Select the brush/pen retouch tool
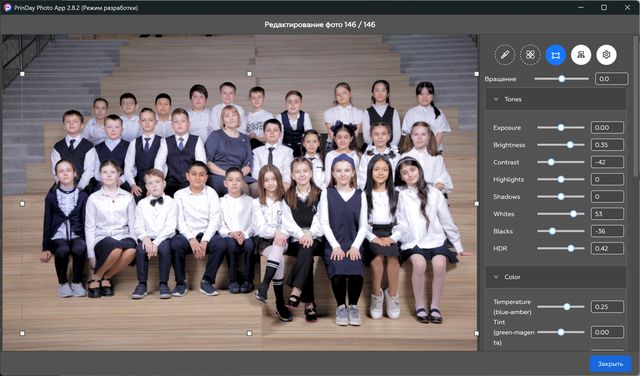Screen dimensions: 640x376 [x=504, y=55]
